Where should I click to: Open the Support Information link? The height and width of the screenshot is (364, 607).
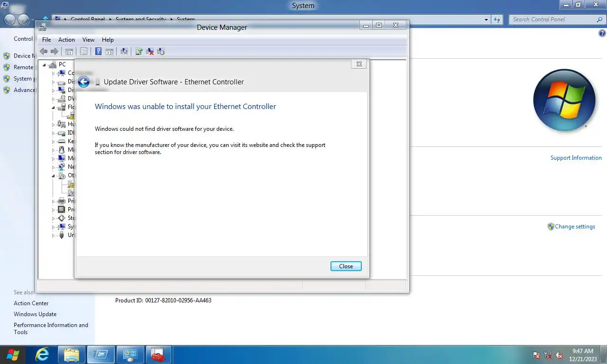coord(576,158)
